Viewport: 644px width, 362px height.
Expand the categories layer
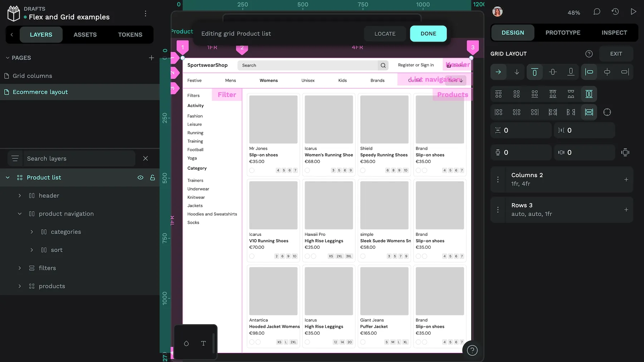pyautogui.click(x=31, y=232)
